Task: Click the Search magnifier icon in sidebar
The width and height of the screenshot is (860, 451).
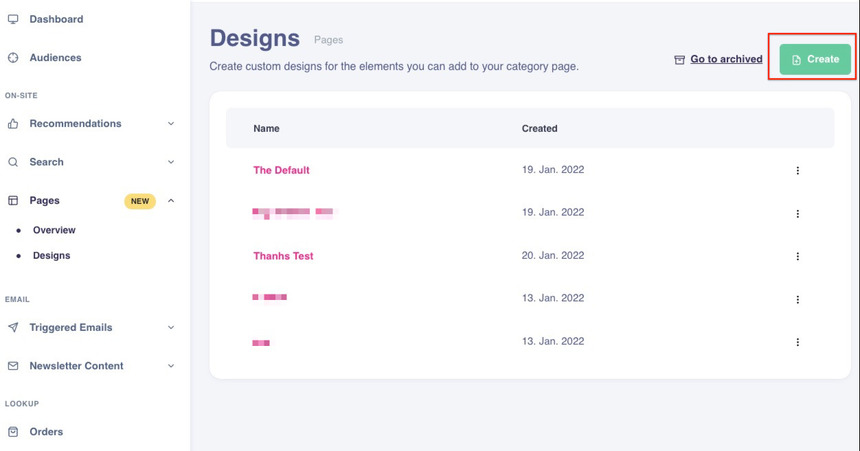Action: point(13,162)
